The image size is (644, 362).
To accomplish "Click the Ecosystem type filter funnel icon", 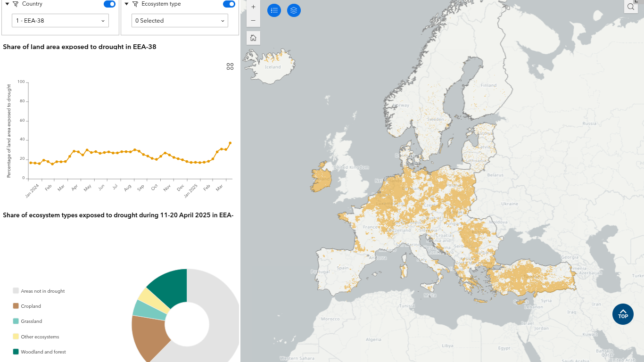I will click(135, 4).
